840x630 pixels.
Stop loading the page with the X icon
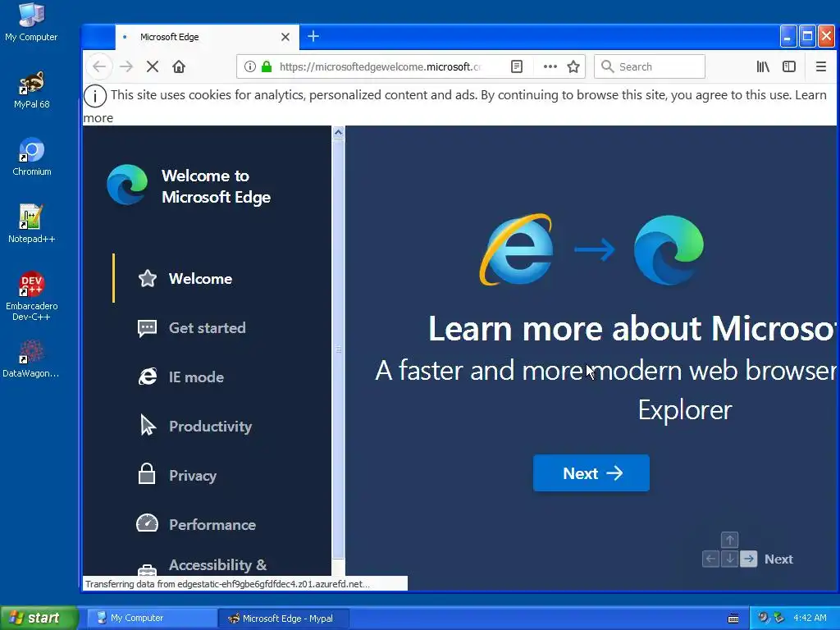tap(153, 66)
